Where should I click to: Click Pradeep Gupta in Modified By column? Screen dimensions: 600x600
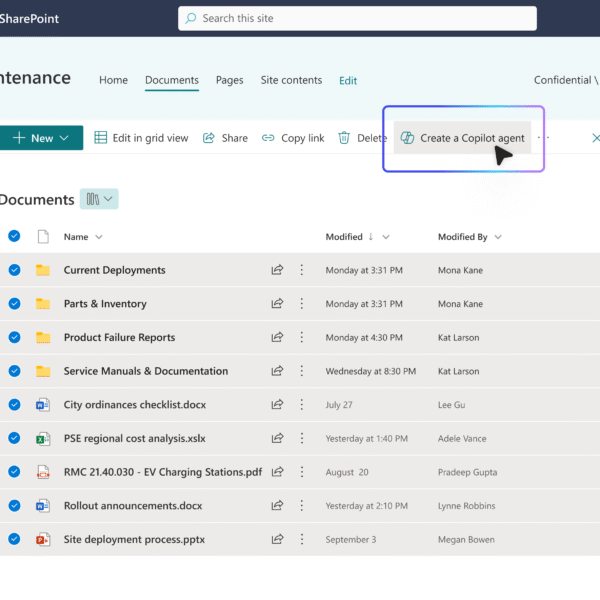coord(467,472)
